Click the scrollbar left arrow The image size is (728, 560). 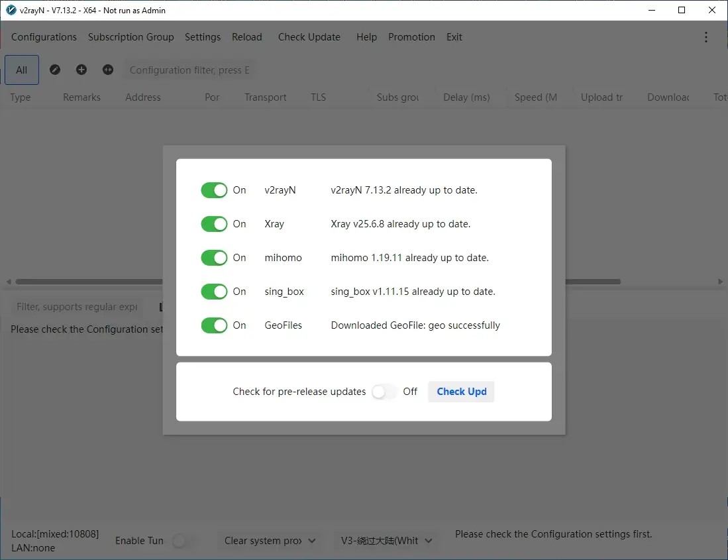tap(9, 282)
